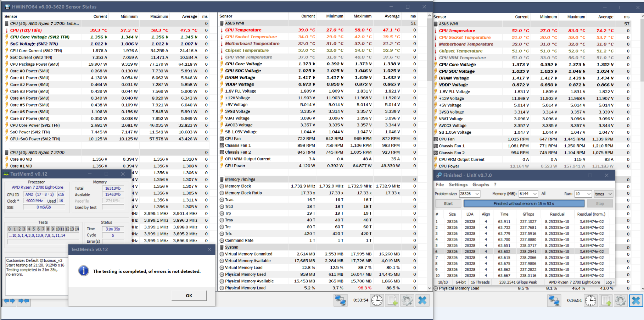
Task: Open the Graphs menu in LinX
Action: (481, 184)
